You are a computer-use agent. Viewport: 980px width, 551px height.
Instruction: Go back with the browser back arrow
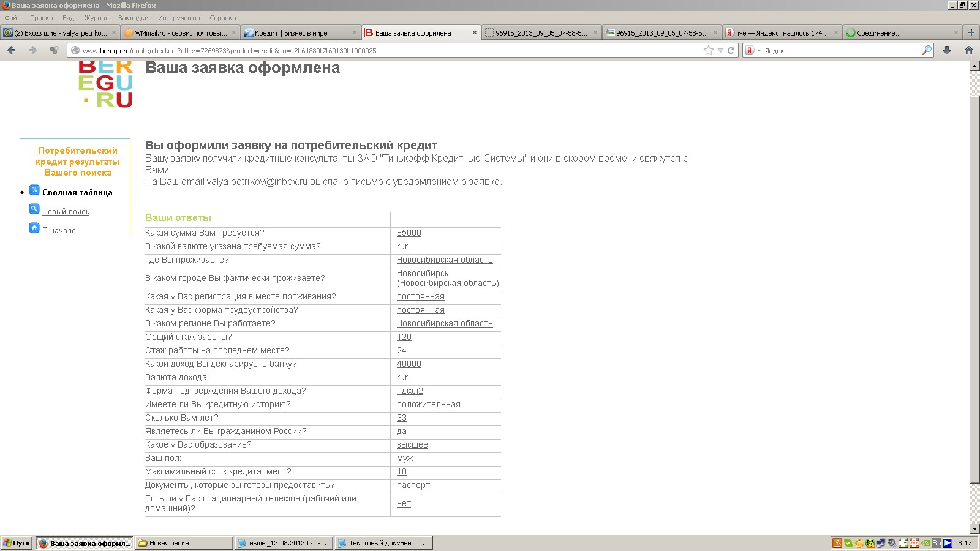tap(11, 50)
